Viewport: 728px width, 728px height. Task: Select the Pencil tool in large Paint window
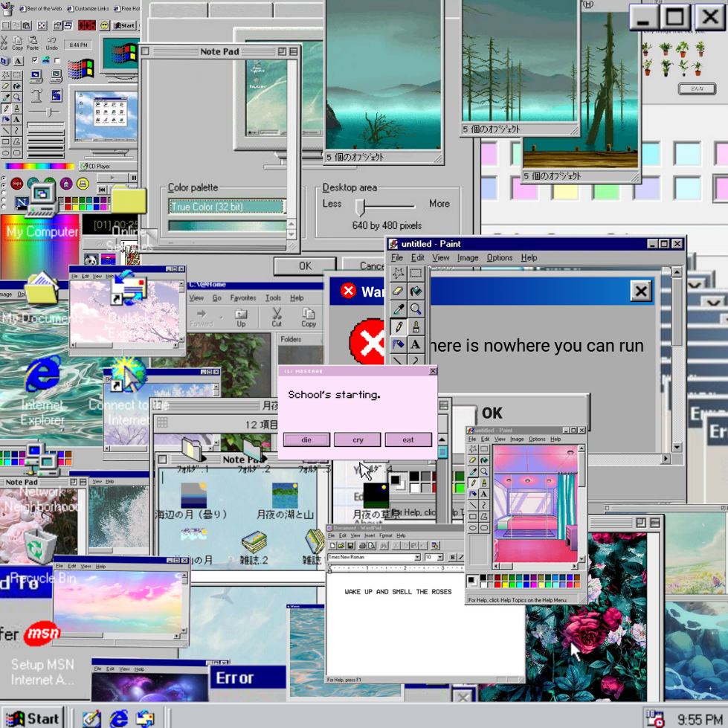point(398,327)
